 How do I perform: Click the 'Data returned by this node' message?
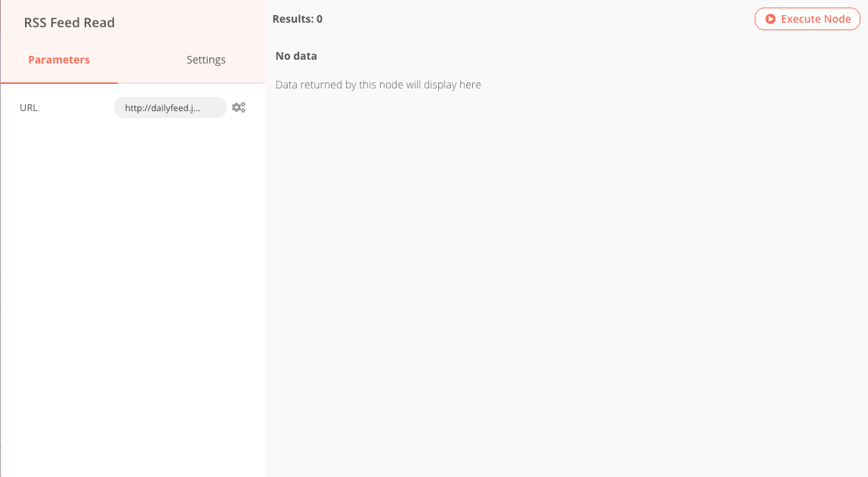click(x=378, y=85)
